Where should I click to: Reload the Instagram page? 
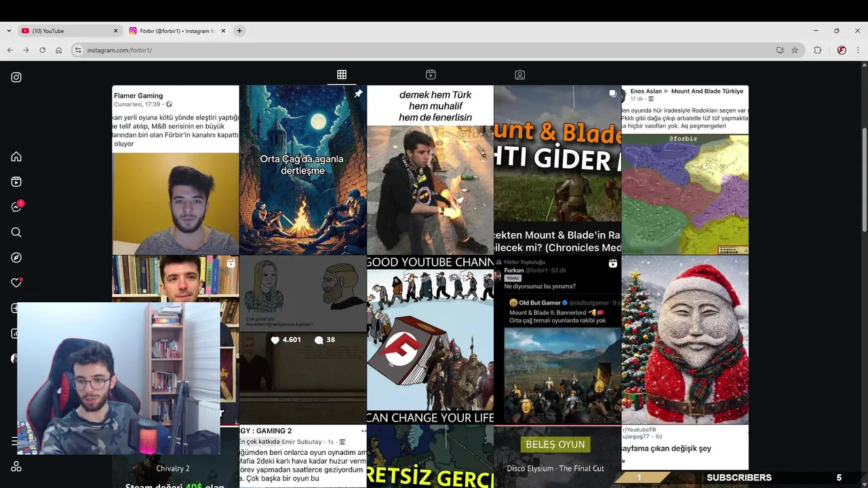click(x=42, y=50)
